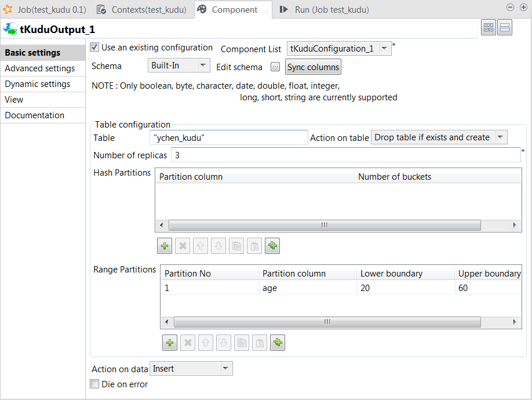Viewport: 532px width, 400px height.
Task: Enable the Die on error option
Action: click(x=95, y=384)
